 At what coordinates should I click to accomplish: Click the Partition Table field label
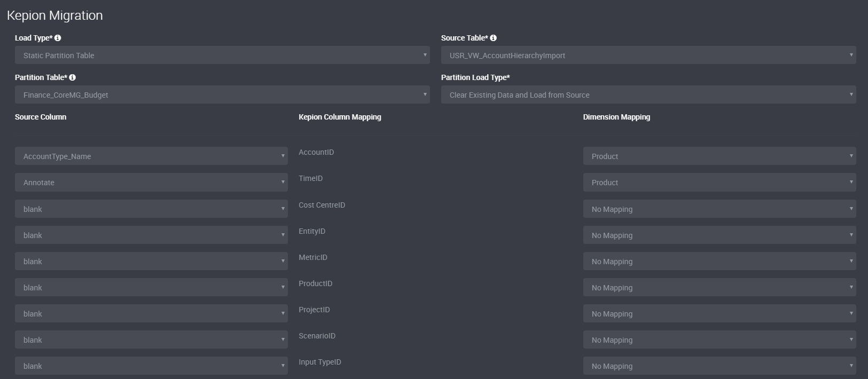(x=41, y=77)
